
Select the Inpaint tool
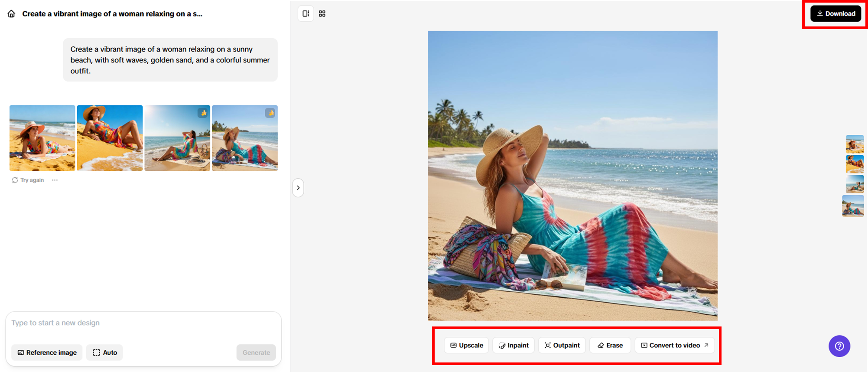click(x=514, y=345)
